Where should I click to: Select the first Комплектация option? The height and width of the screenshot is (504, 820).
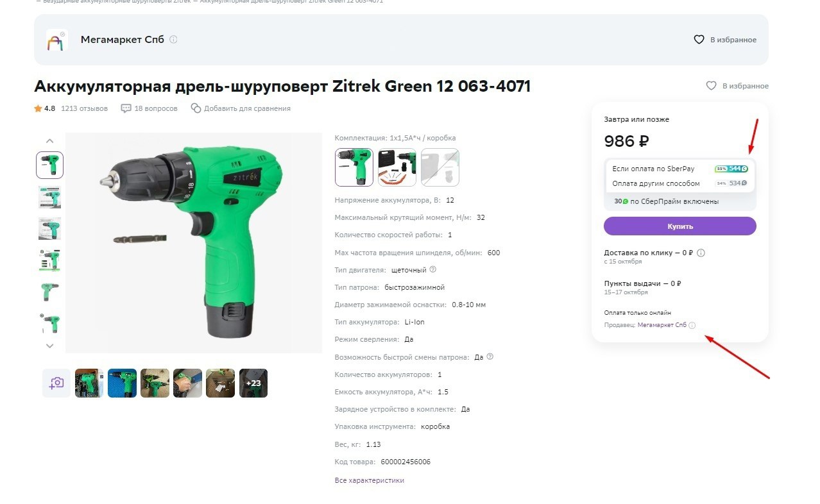point(354,167)
